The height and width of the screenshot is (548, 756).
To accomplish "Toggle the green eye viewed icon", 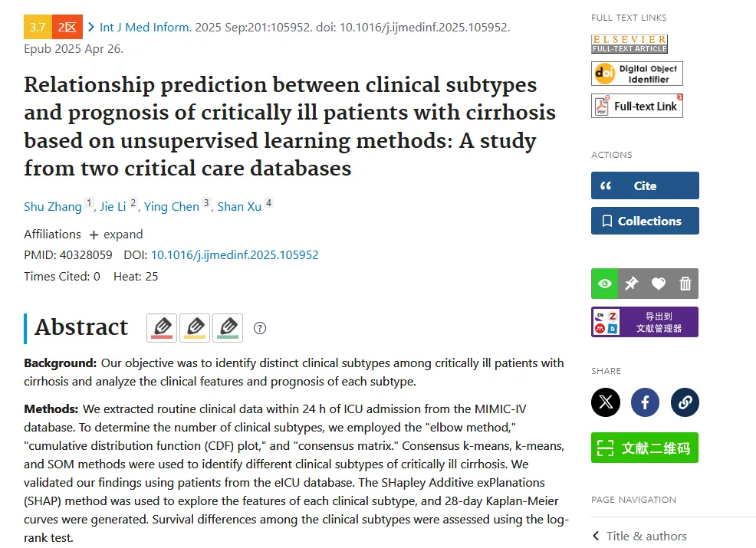I will point(605,284).
